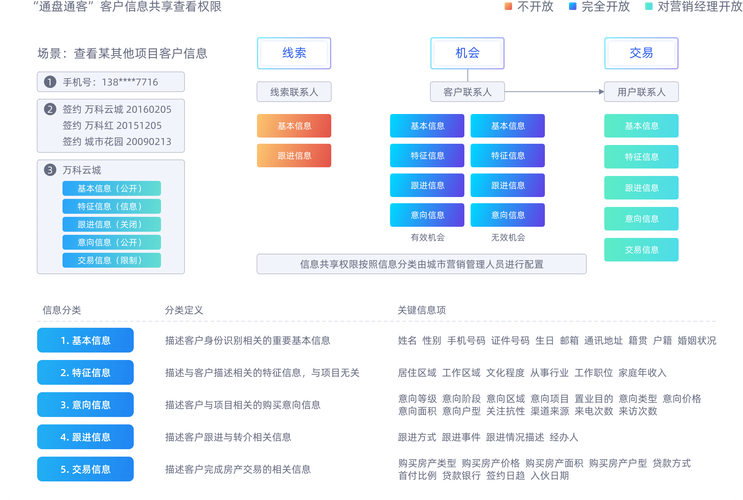Click the green 基本信息 block under 用户联系人
This screenshot has width=743, height=500.
641,126
